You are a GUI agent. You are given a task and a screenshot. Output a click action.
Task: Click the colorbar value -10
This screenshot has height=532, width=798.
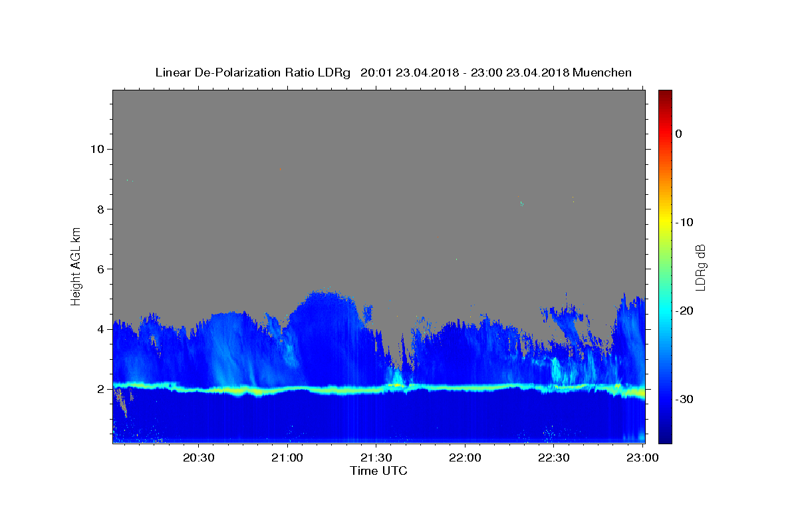pos(684,222)
